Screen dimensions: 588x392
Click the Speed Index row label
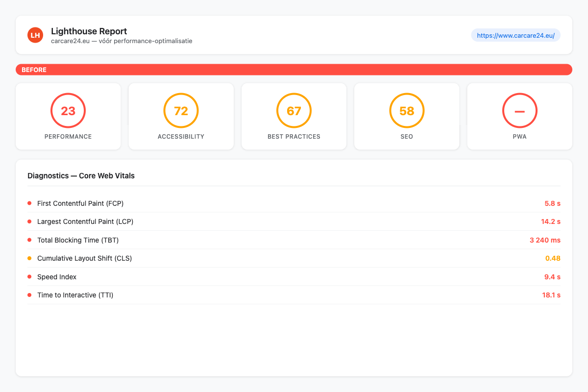57,277
